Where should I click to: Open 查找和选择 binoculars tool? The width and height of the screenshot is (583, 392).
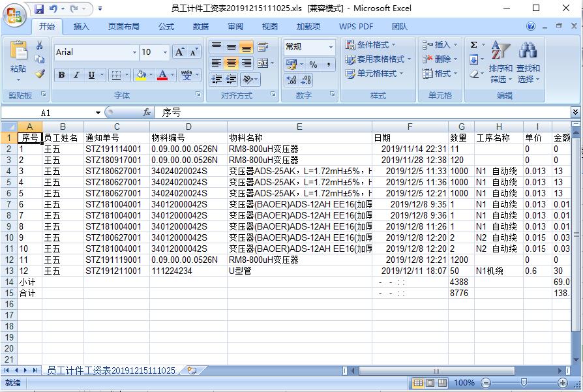coord(528,63)
